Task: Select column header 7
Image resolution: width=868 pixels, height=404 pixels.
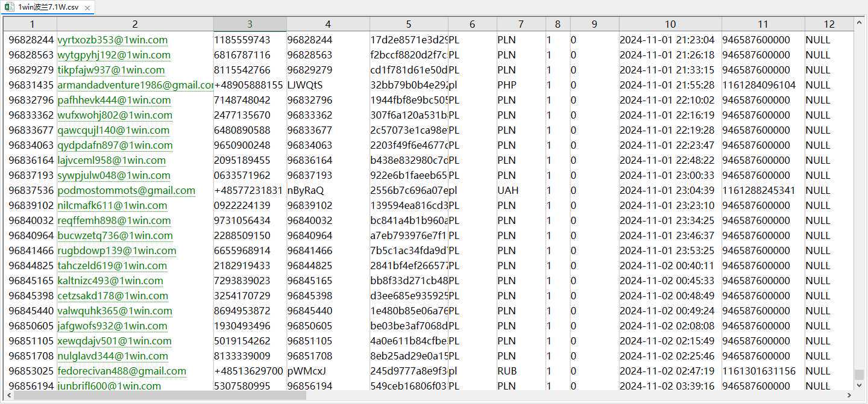Action: pos(521,24)
